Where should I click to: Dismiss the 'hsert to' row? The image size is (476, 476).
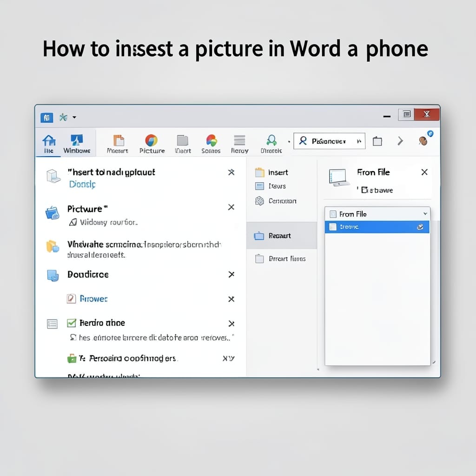(231, 172)
